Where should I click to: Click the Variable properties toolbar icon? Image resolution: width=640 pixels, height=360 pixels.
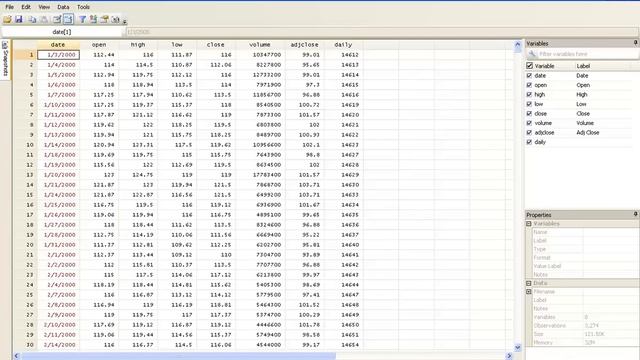point(104,19)
